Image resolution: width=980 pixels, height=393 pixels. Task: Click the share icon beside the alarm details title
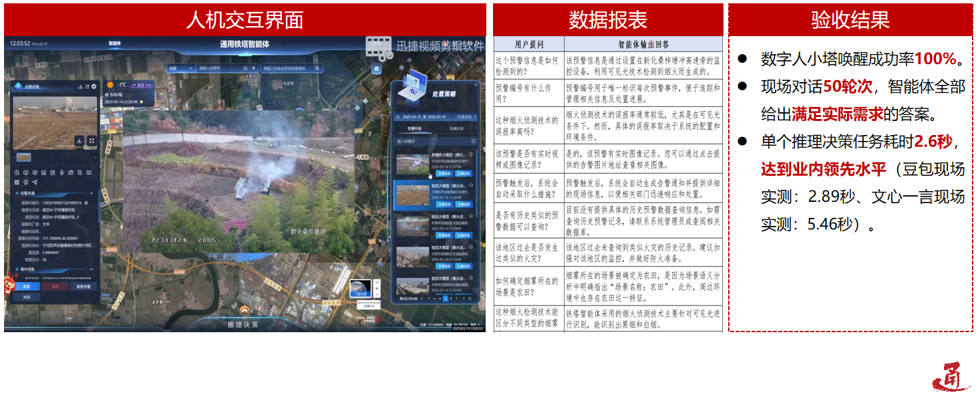(x=87, y=86)
